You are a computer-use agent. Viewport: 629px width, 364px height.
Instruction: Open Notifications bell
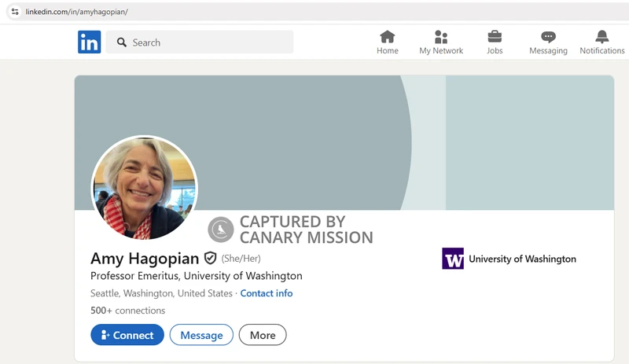point(601,42)
